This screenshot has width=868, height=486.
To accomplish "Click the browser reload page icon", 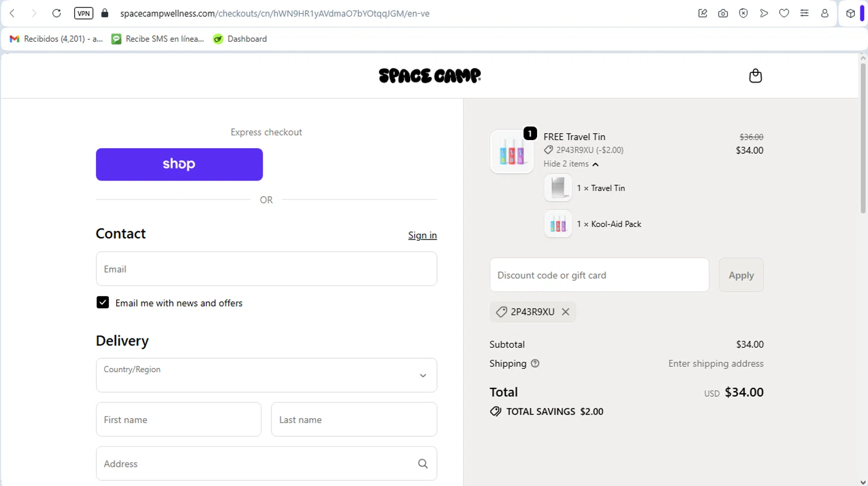I will [57, 13].
